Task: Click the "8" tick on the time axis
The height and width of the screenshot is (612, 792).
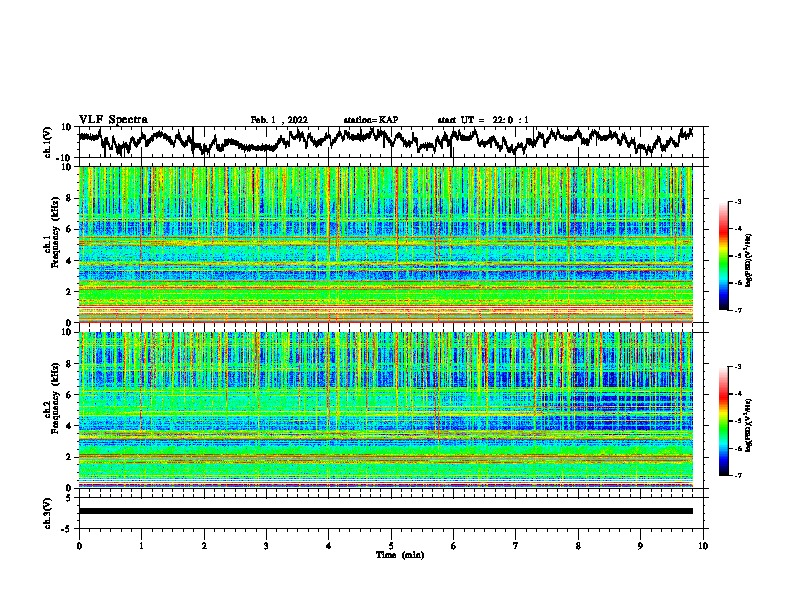Action: coord(578,546)
